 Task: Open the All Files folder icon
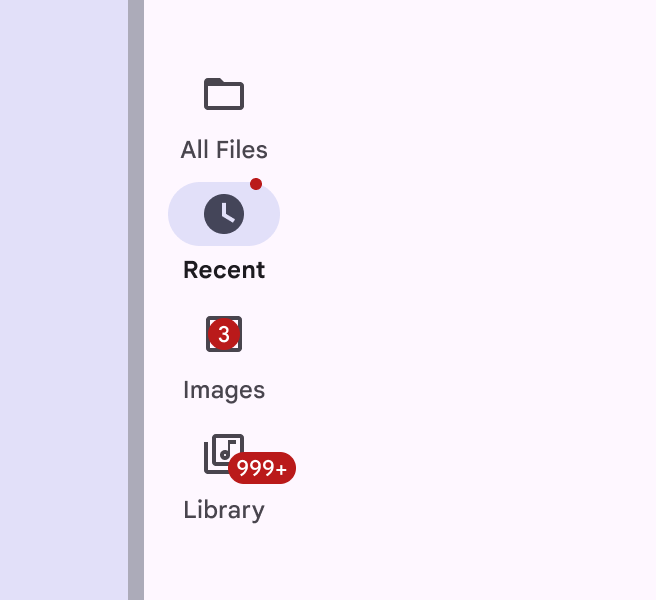[x=224, y=94]
